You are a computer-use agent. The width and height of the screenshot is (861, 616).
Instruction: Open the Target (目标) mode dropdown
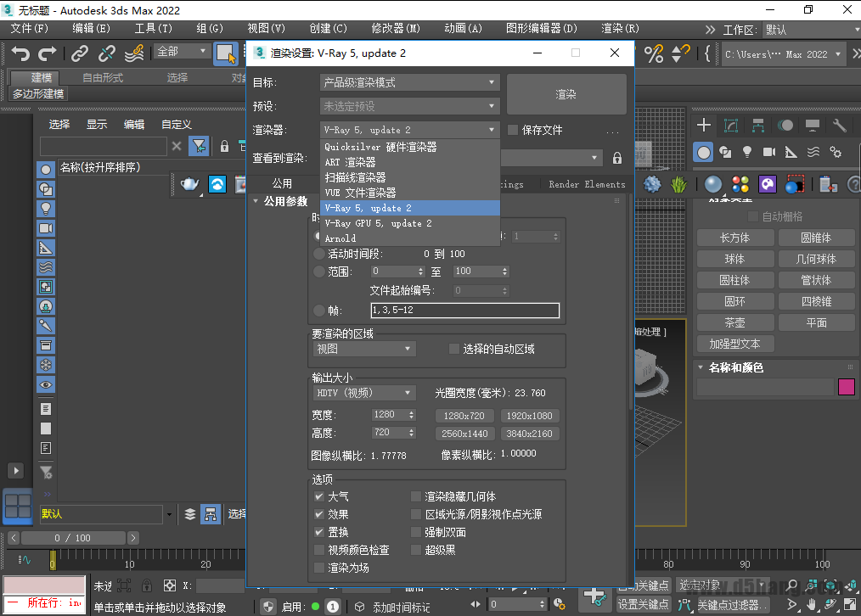click(x=409, y=82)
